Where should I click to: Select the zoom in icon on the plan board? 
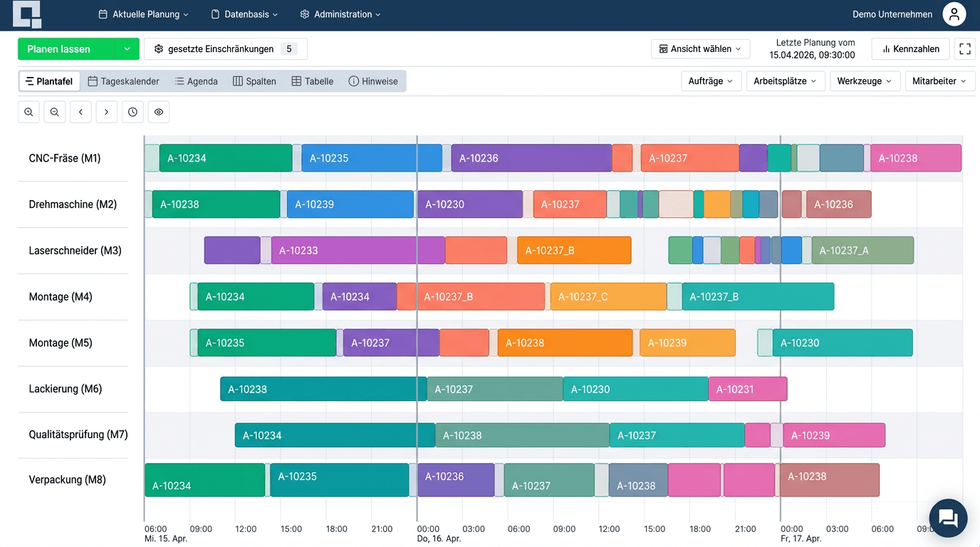coord(28,112)
